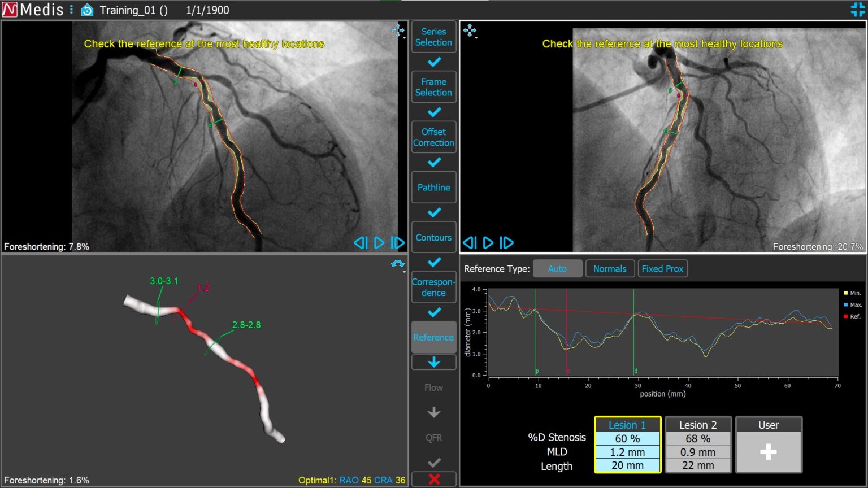Go to the Pathline step
Screen dimensions: 868x488
(433, 188)
